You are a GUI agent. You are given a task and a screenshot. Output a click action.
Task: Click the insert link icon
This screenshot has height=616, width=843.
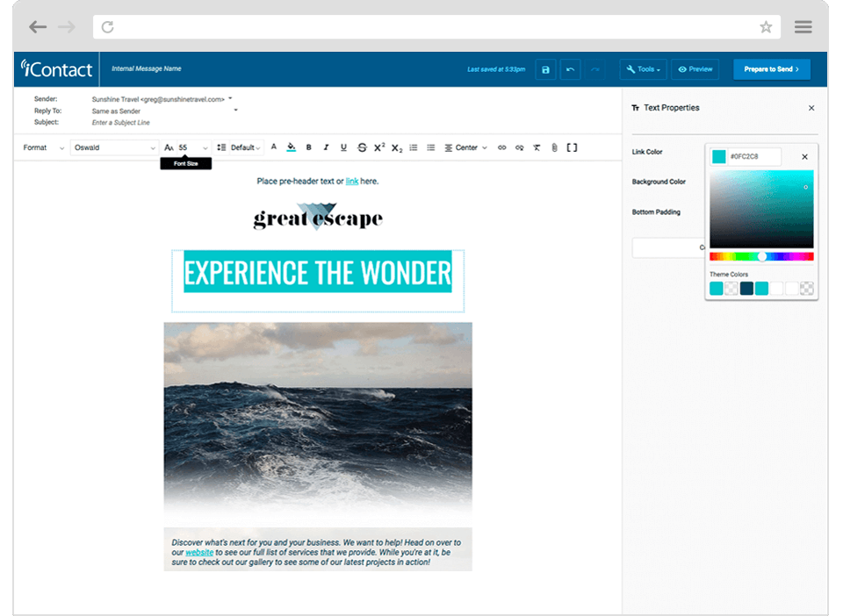click(502, 147)
